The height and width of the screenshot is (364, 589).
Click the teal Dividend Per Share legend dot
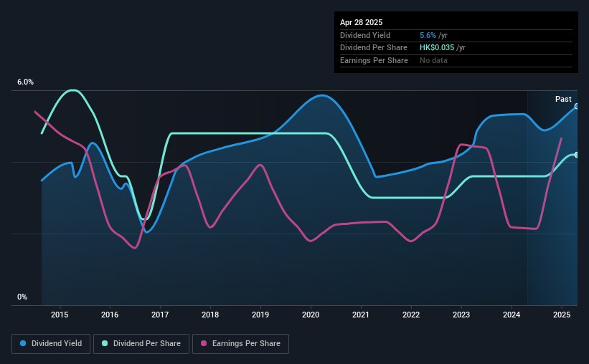(x=105, y=343)
